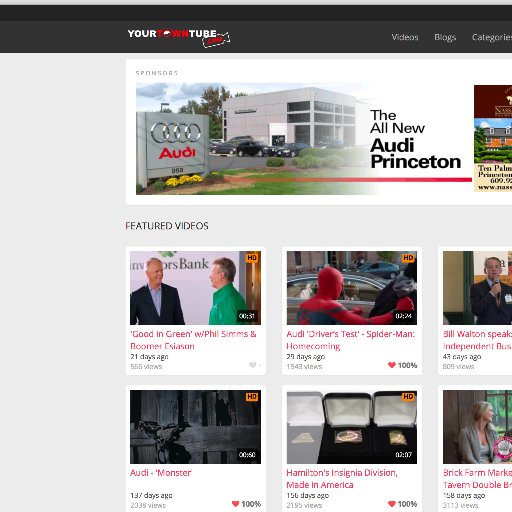Click the 'FEATURED VIDEOS' heading
512x512 pixels.
(x=167, y=226)
